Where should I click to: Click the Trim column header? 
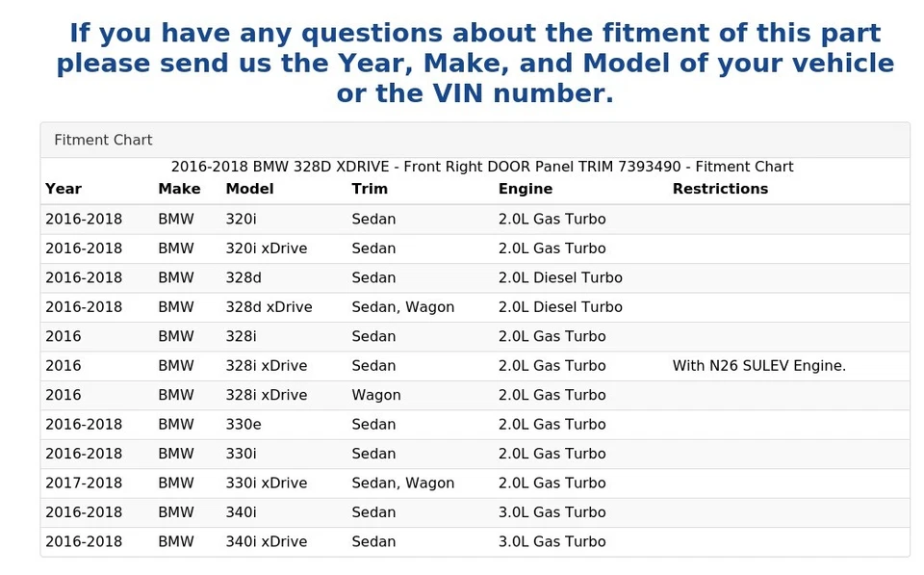coord(370,189)
